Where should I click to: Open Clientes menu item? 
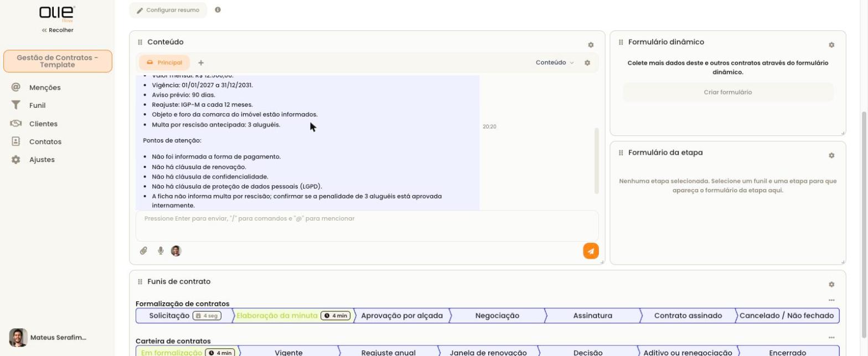pyautogui.click(x=43, y=124)
